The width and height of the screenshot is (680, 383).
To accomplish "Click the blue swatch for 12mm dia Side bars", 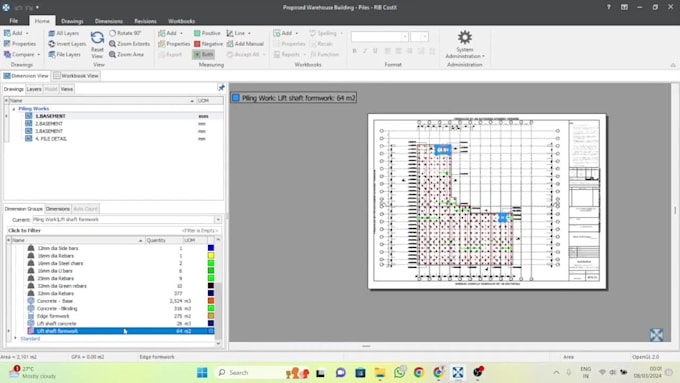I will [x=211, y=248].
